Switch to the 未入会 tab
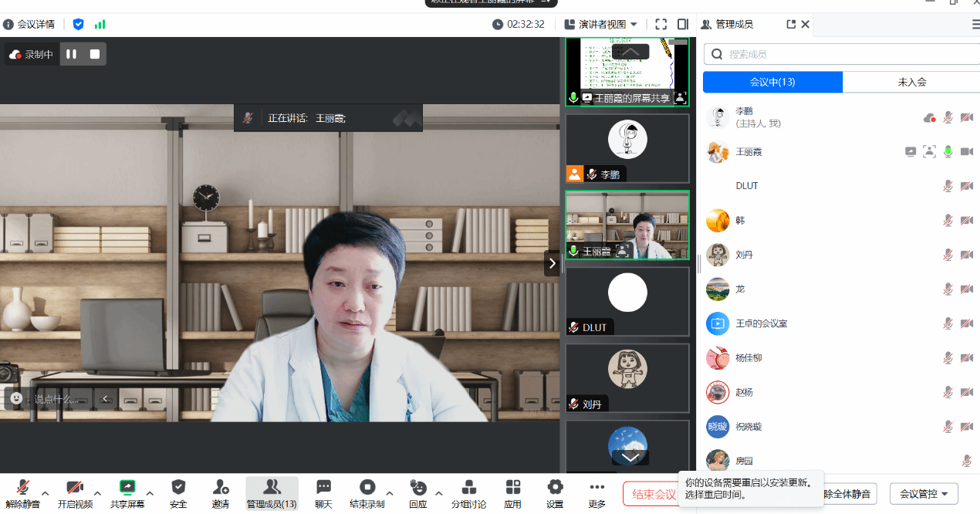The height and width of the screenshot is (514, 980). (x=911, y=82)
